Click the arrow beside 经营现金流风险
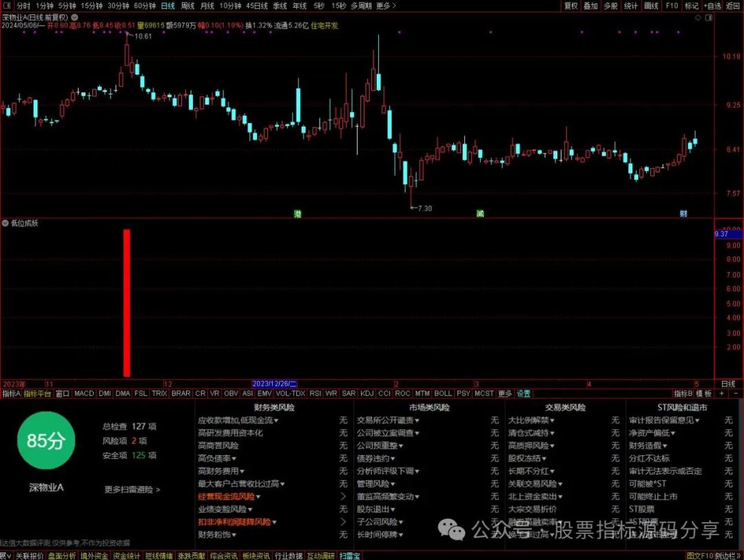The image size is (744, 560). pos(344,497)
